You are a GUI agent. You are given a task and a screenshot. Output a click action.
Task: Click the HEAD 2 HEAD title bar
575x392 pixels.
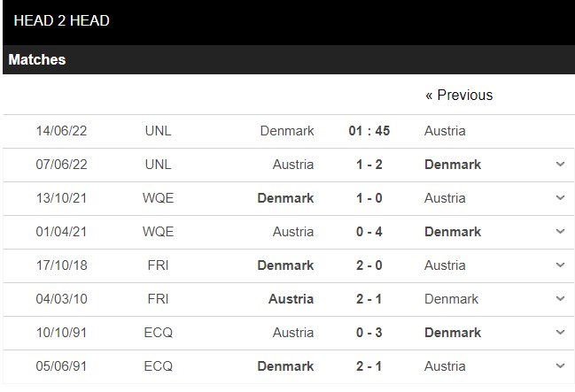point(289,22)
